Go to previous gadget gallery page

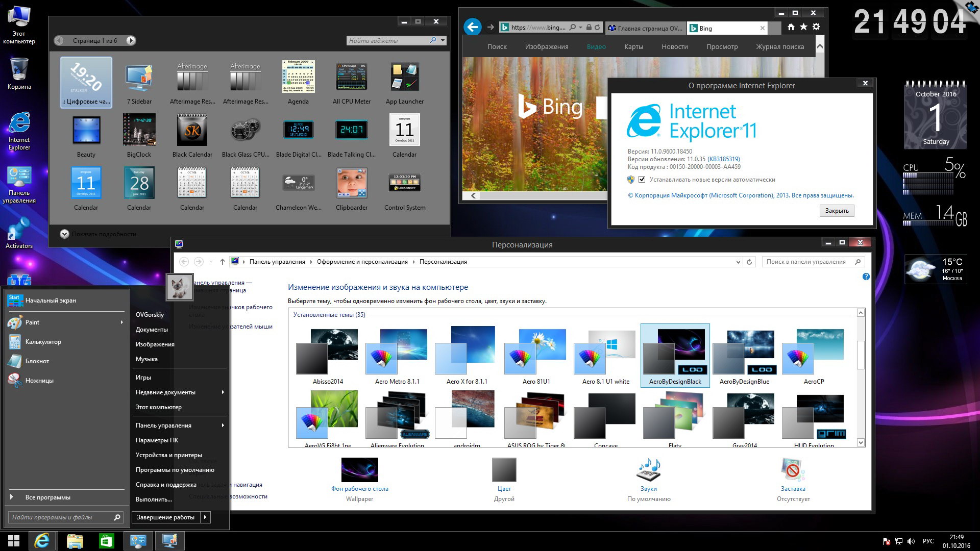pos(60,41)
